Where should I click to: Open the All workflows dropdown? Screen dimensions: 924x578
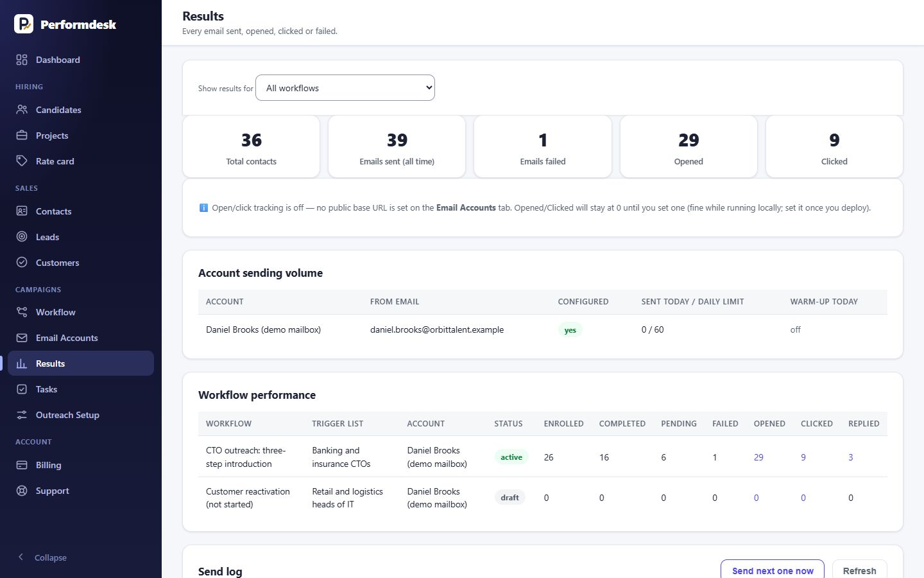(x=345, y=88)
